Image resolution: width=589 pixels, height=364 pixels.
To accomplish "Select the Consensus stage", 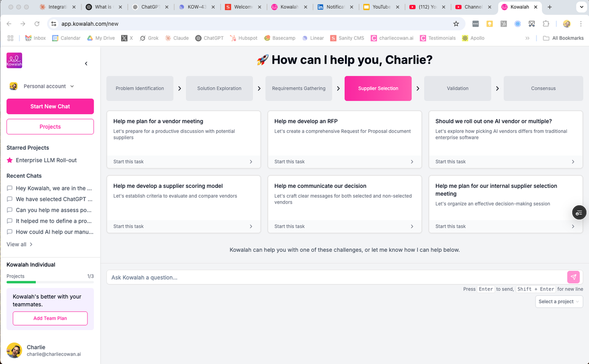I will 543,88.
